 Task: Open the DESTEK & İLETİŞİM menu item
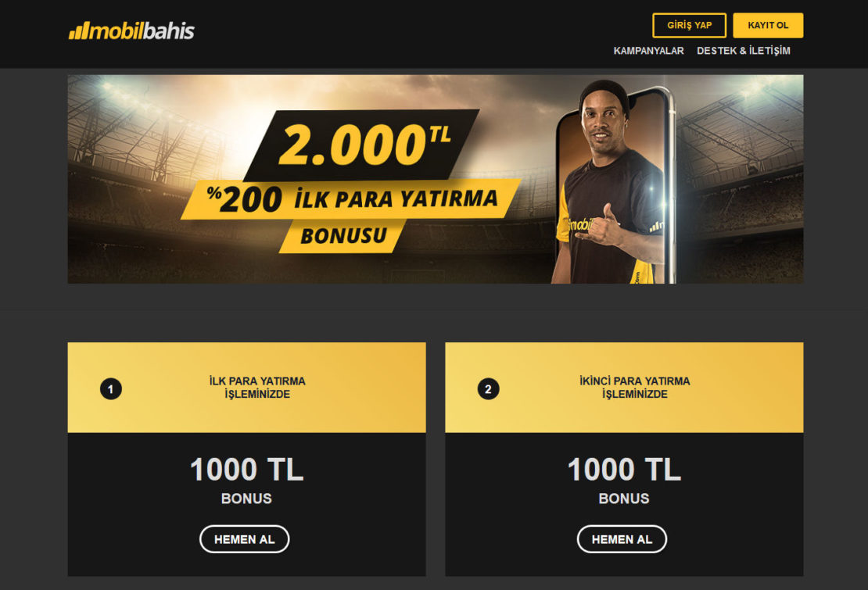(744, 51)
